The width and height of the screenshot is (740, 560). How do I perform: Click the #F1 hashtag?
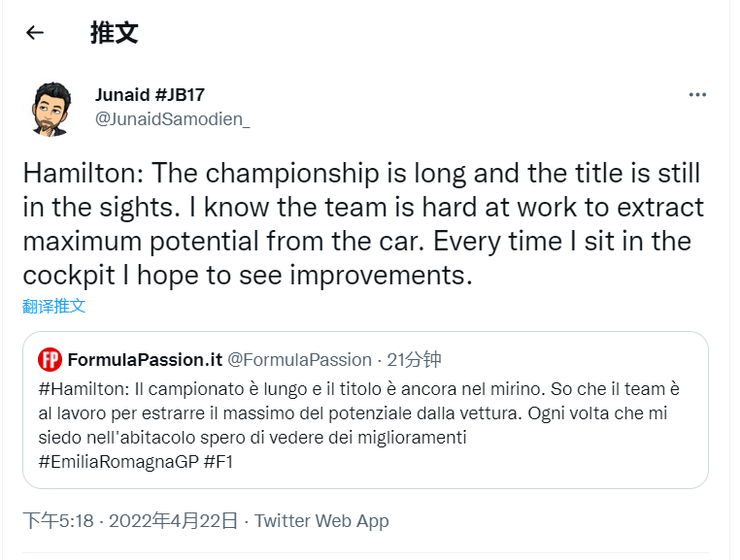[x=219, y=462]
